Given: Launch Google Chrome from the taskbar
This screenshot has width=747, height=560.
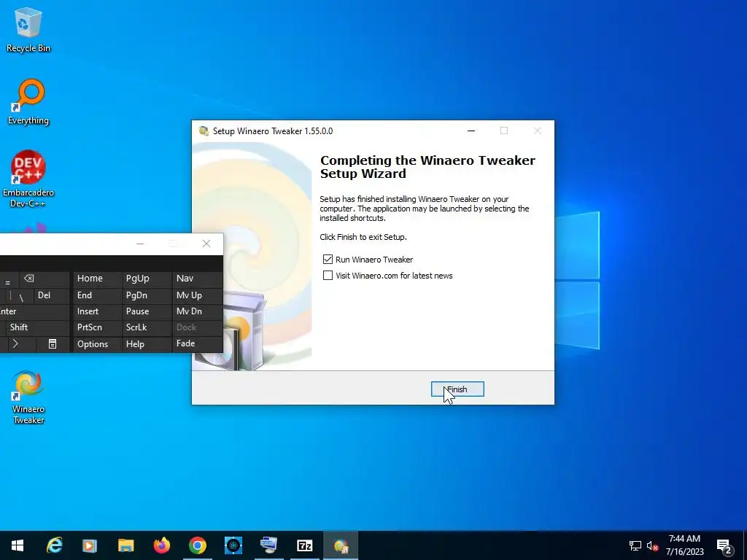Looking at the screenshot, I should [x=197, y=545].
